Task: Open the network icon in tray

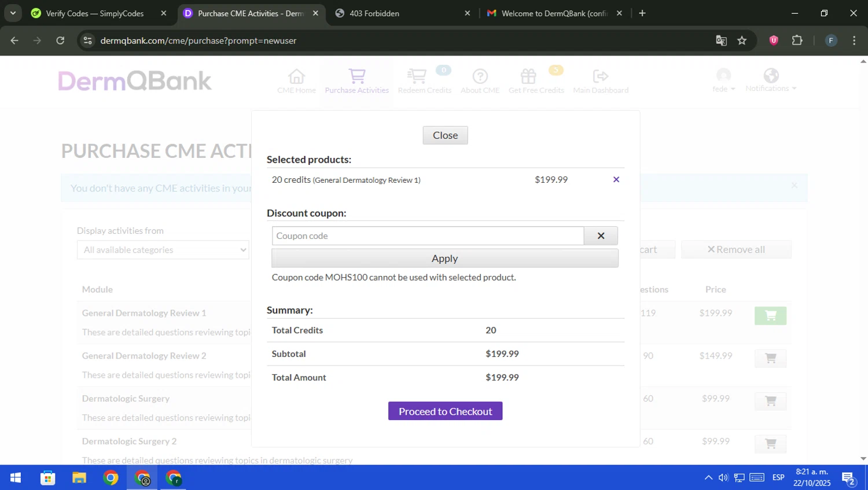Action: 740,478
